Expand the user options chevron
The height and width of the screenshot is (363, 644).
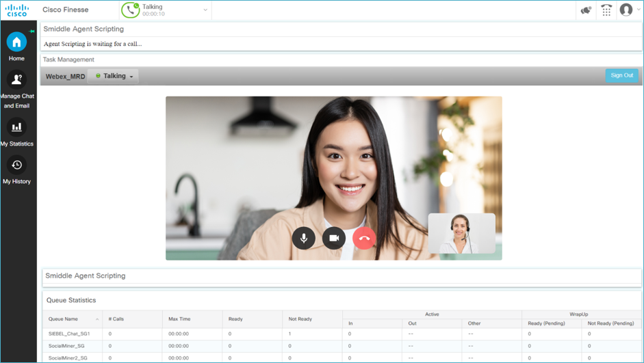point(639,10)
